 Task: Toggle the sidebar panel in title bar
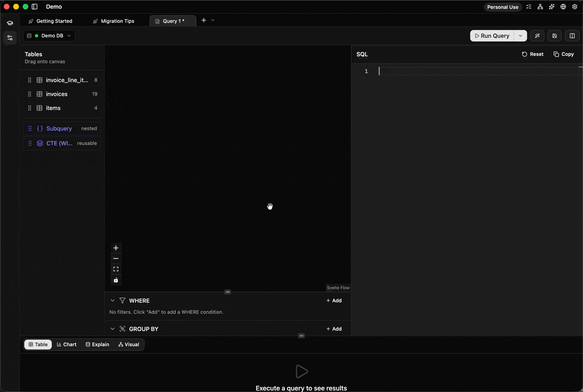[x=34, y=7]
